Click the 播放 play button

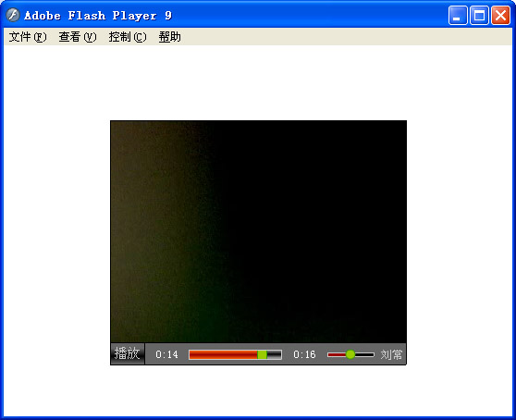pos(128,353)
